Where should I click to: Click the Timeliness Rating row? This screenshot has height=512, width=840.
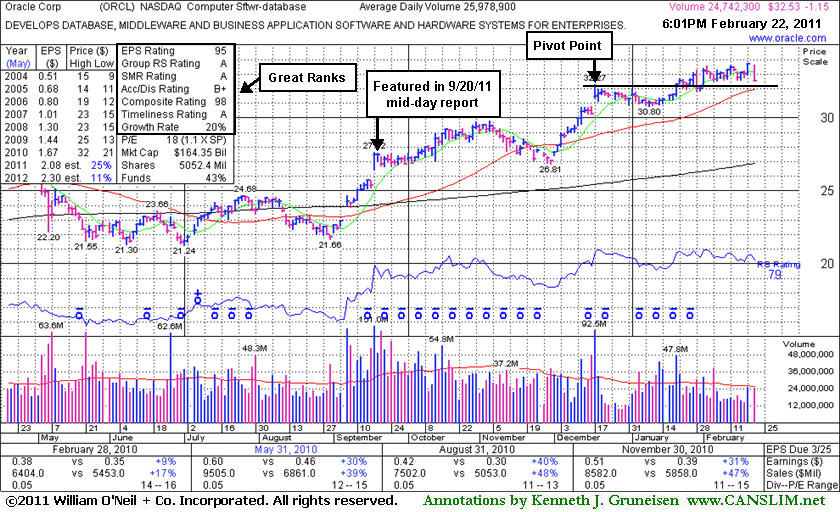click(x=174, y=114)
